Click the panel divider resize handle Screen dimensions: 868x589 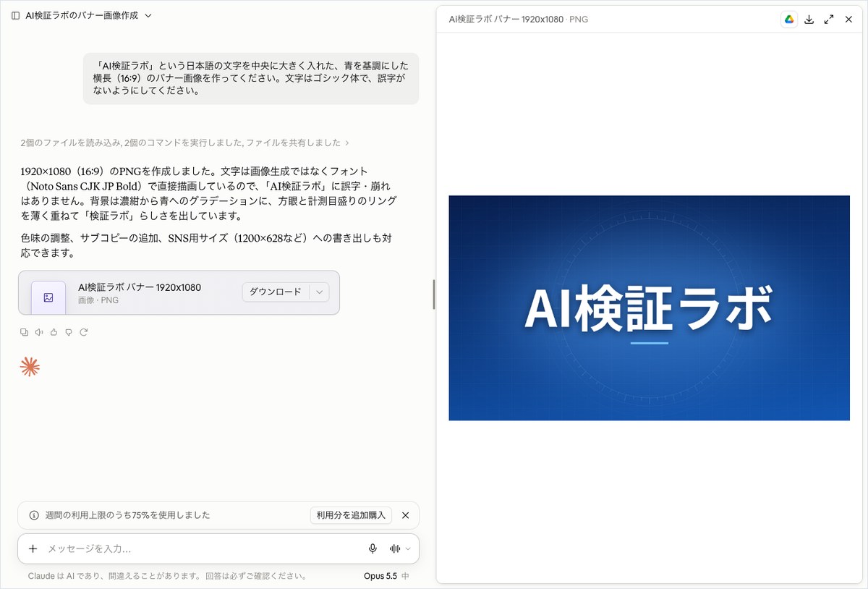pyautogui.click(x=433, y=294)
